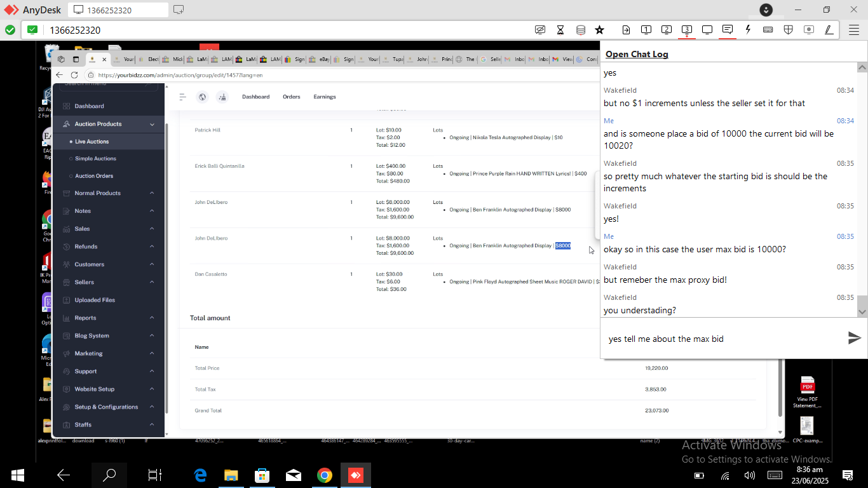Open the Dashboard header tab
The width and height of the screenshot is (868, 488).
255,97
